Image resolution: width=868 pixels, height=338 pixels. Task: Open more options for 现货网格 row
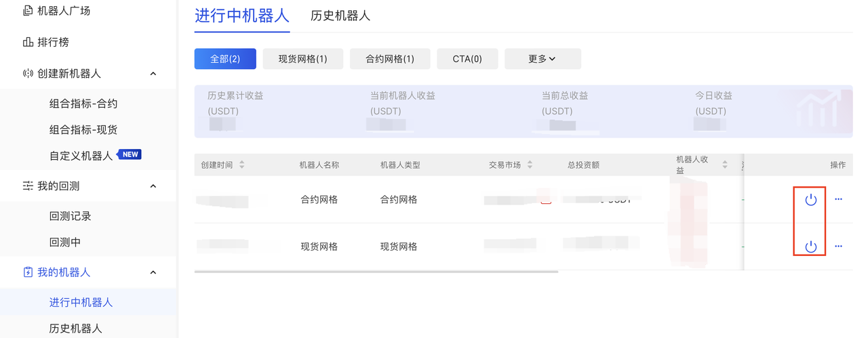click(838, 246)
